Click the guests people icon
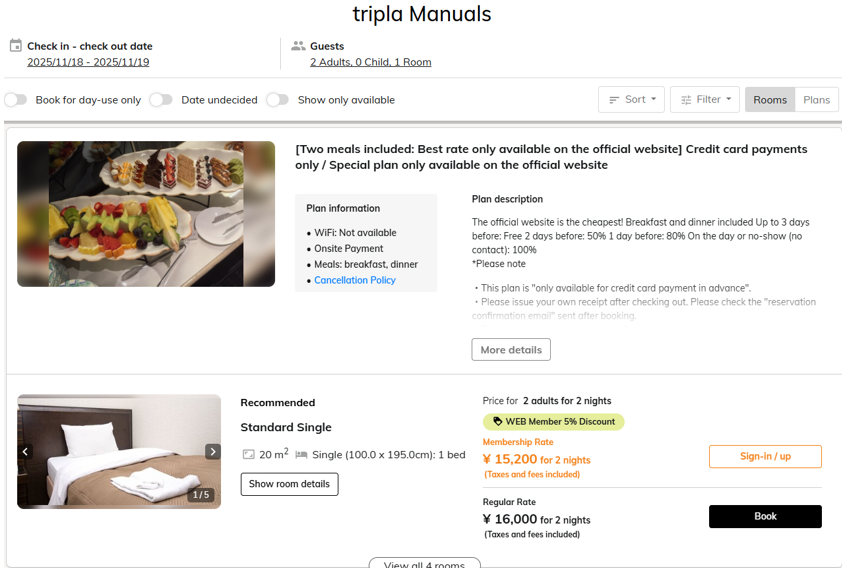The image size is (844, 568). click(298, 46)
